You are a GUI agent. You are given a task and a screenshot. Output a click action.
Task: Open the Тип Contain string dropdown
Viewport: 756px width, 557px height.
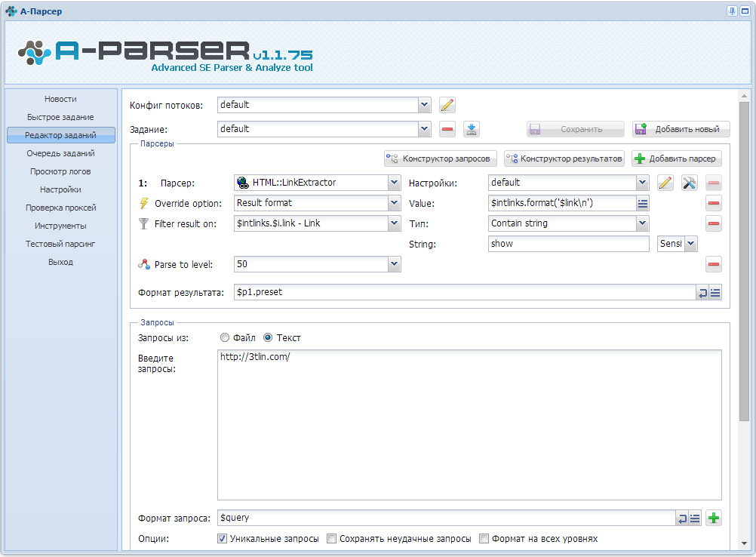642,223
